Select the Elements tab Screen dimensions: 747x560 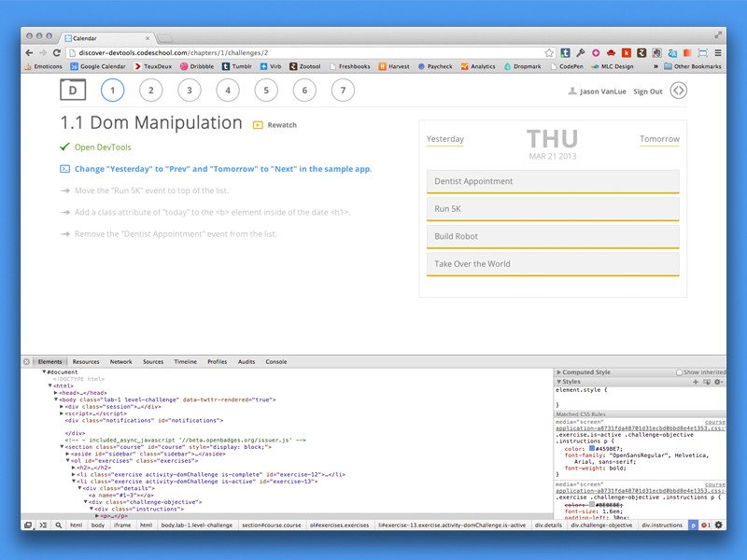[x=50, y=362]
